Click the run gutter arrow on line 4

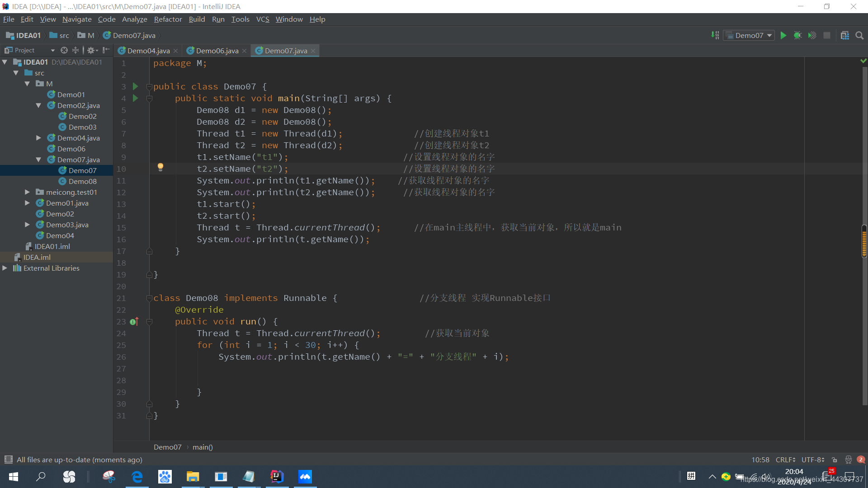(135, 98)
